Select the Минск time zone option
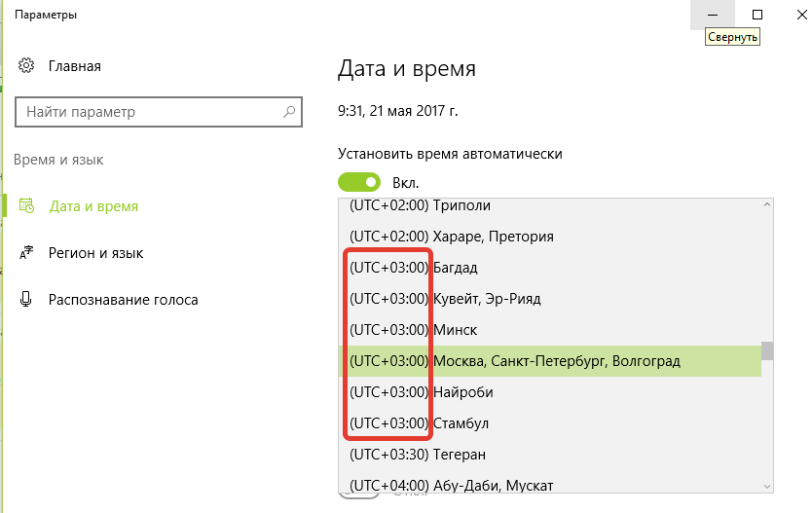The height and width of the screenshot is (513, 812). point(455,330)
